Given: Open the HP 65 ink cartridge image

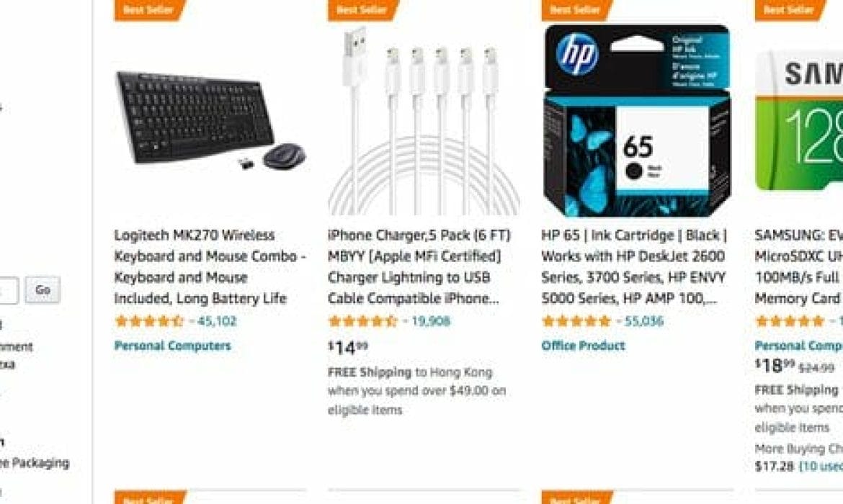Looking at the screenshot, I should click(637, 120).
